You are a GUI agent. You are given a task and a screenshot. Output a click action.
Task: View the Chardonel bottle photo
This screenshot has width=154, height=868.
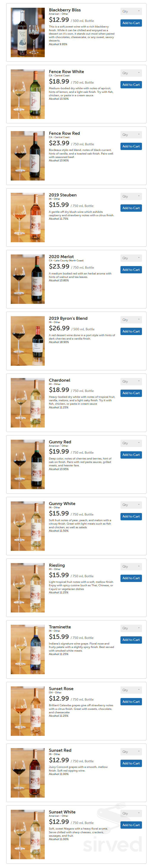click(x=28, y=403)
